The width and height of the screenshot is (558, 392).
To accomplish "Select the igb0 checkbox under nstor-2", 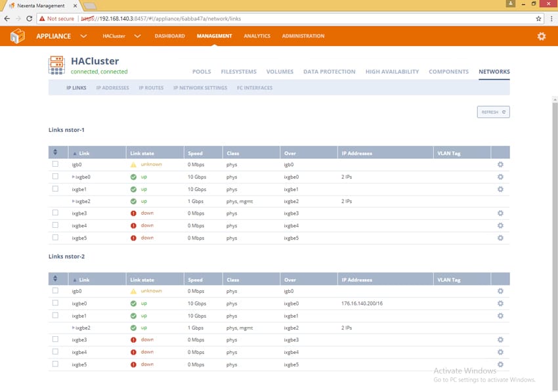I will (x=55, y=290).
